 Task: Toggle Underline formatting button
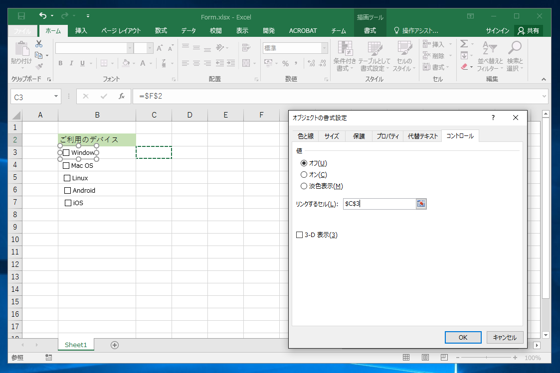tap(82, 63)
